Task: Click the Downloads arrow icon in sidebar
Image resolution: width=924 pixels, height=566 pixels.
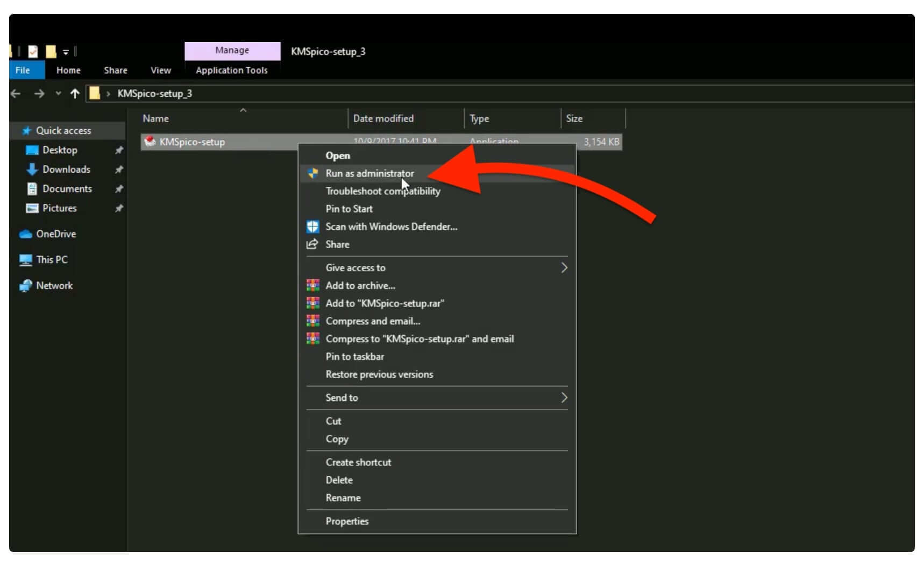Action: coord(32,169)
